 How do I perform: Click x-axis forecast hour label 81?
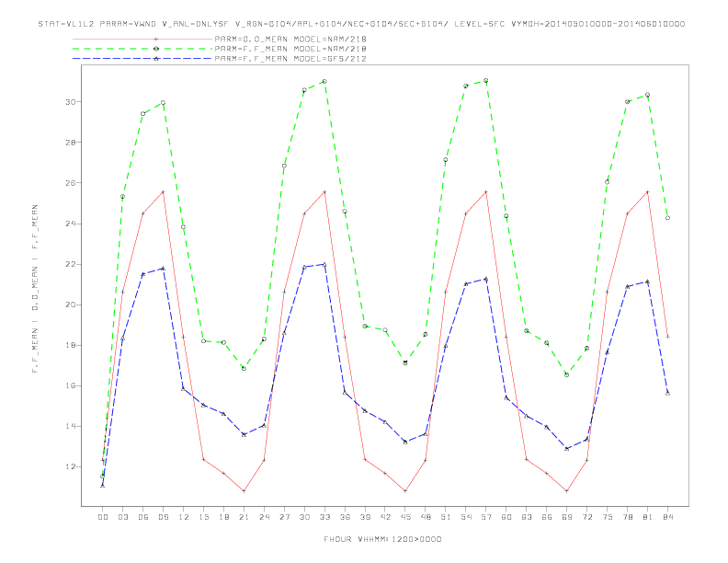tap(648, 517)
